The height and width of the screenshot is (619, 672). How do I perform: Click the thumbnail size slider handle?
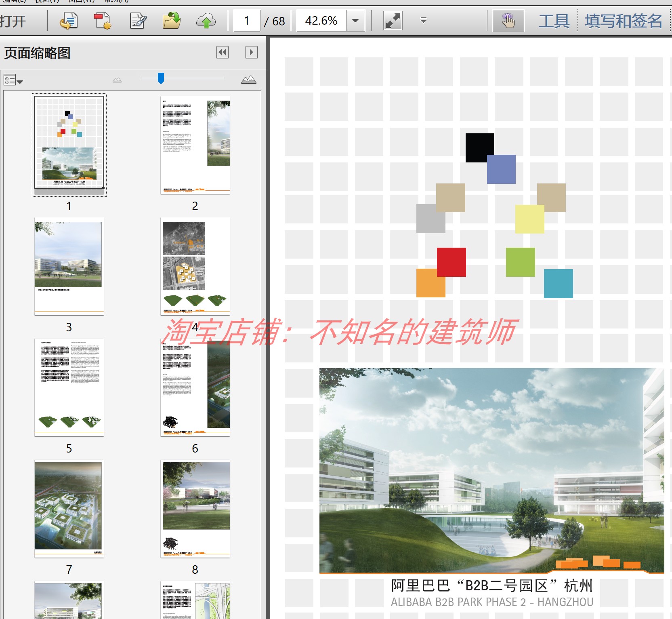[161, 78]
